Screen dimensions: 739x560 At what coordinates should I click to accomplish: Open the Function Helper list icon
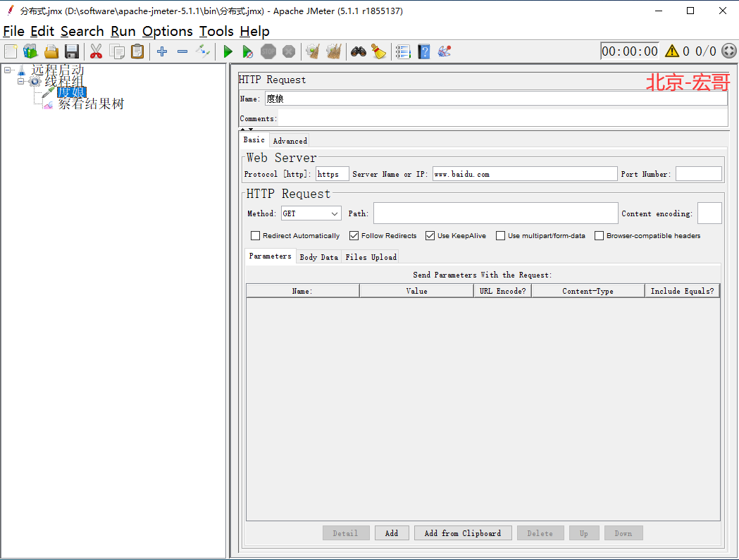coord(403,51)
